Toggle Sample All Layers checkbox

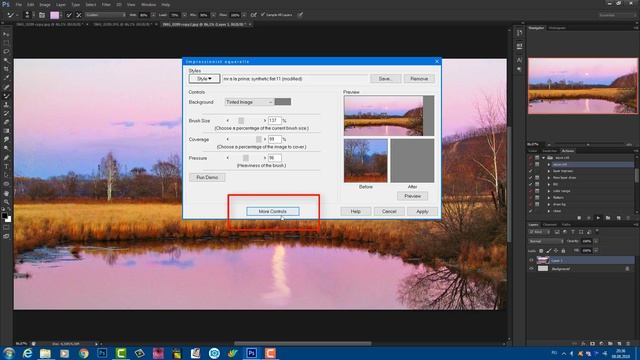(263, 15)
